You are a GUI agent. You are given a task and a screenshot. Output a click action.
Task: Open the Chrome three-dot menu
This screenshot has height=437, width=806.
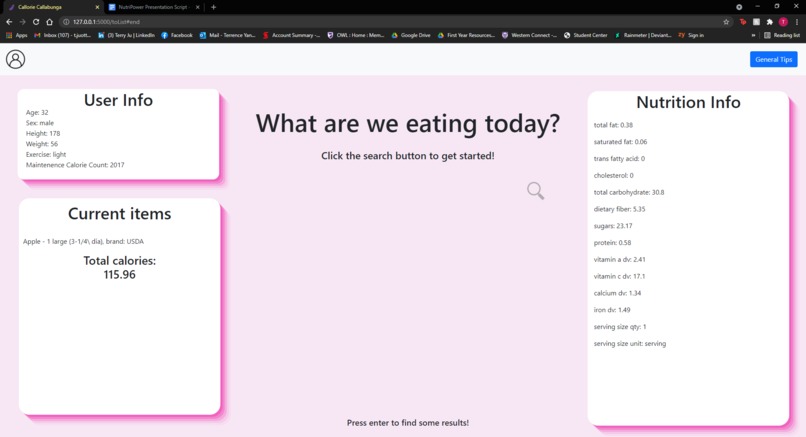(x=797, y=22)
